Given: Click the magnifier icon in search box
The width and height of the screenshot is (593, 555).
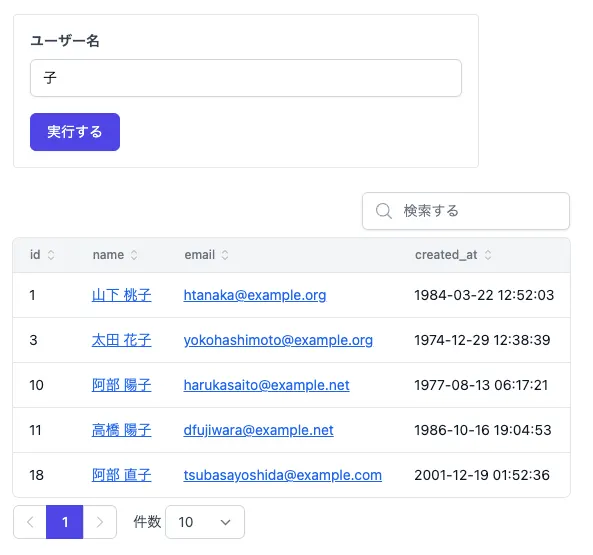Looking at the screenshot, I should 383,211.
